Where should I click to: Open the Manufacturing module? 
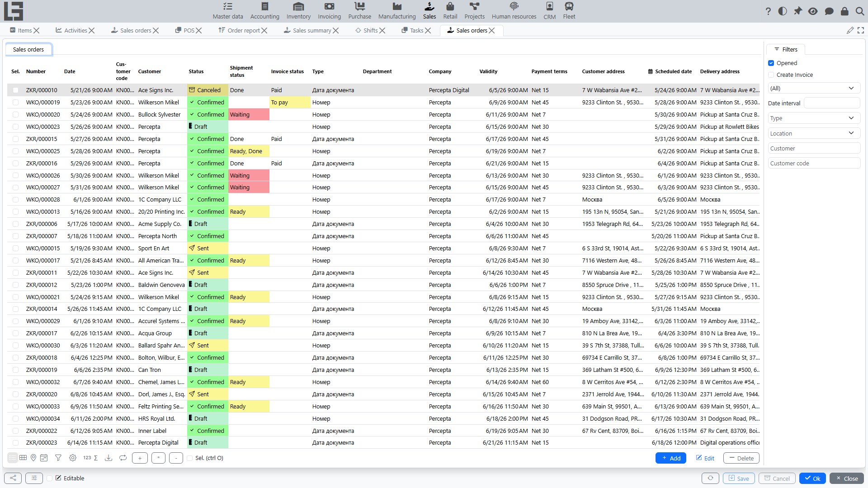tap(397, 11)
